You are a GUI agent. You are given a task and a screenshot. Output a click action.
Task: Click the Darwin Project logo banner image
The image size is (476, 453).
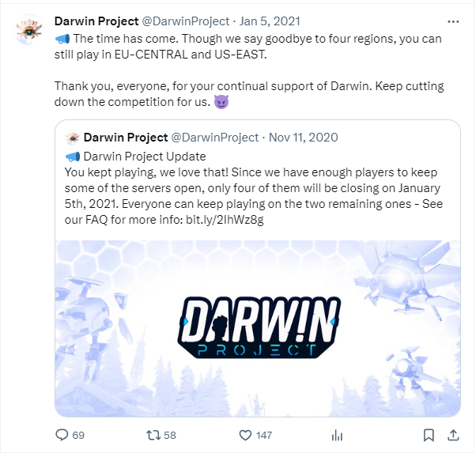[258, 328]
